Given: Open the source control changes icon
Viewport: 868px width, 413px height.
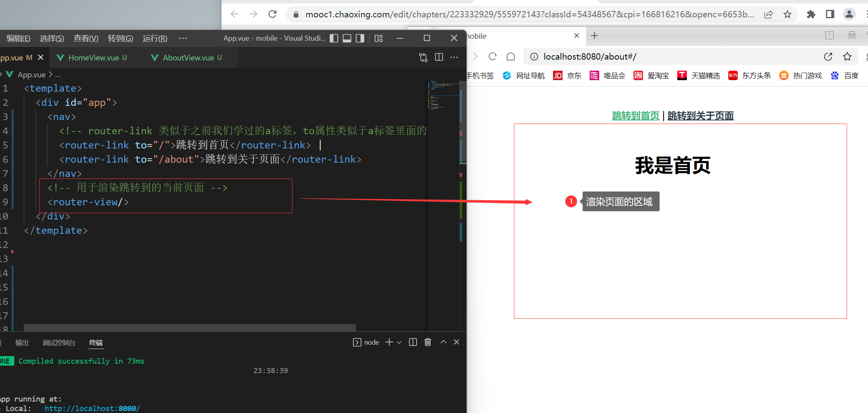Looking at the screenshot, I should [x=423, y=57].
